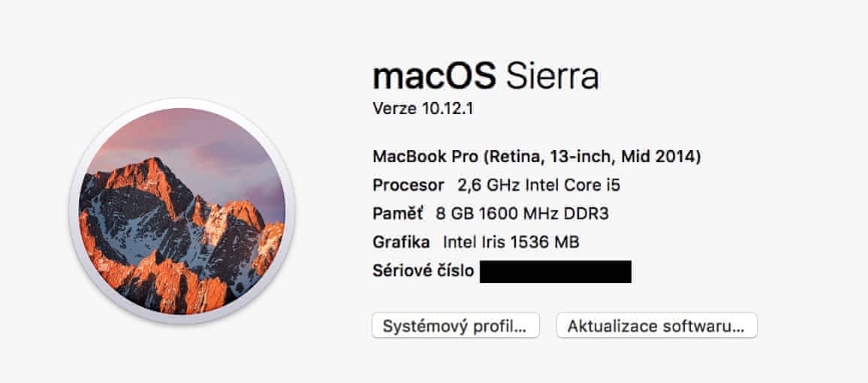Screen dimensions: 868x383
Task: Select the 8 GB 1600 MHz DDR3 value
Action: 522,214
